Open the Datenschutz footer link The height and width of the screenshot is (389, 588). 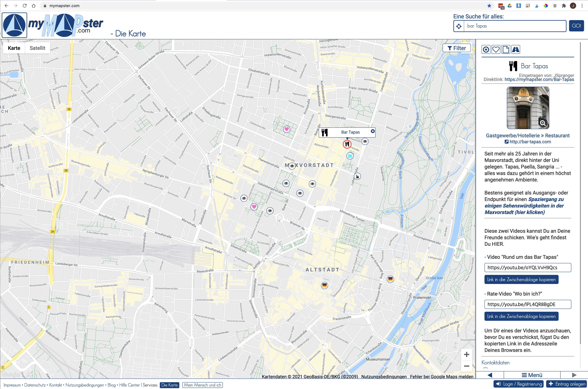click(35, 385)
